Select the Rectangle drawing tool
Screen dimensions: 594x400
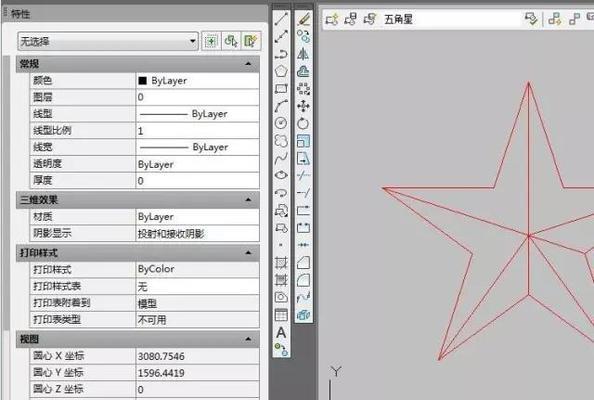click(x=281, y=89)
